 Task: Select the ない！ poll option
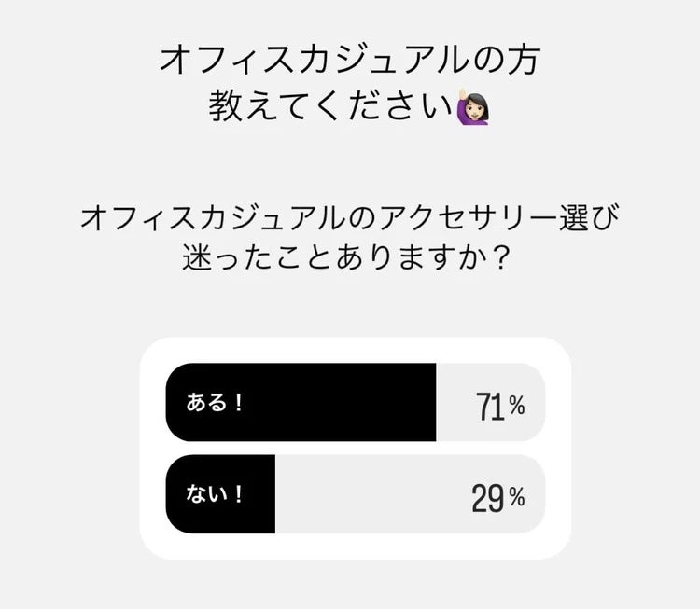coord(356,494)
